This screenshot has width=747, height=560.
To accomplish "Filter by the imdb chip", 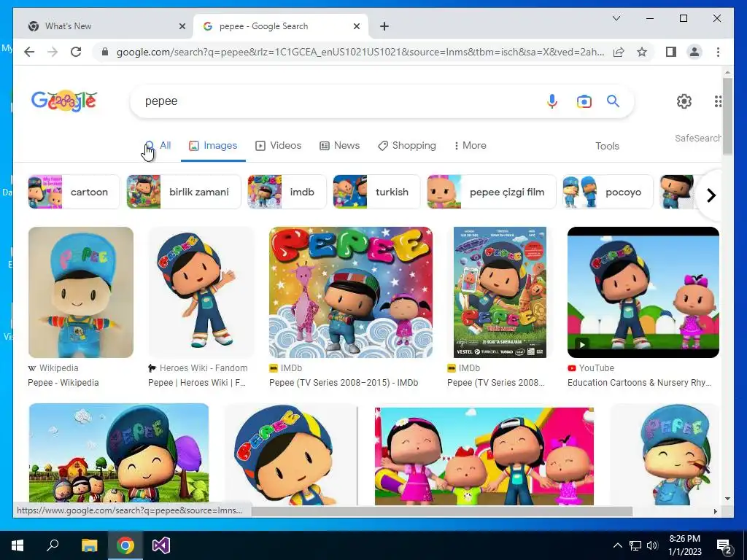I will [x=287, y=192].
